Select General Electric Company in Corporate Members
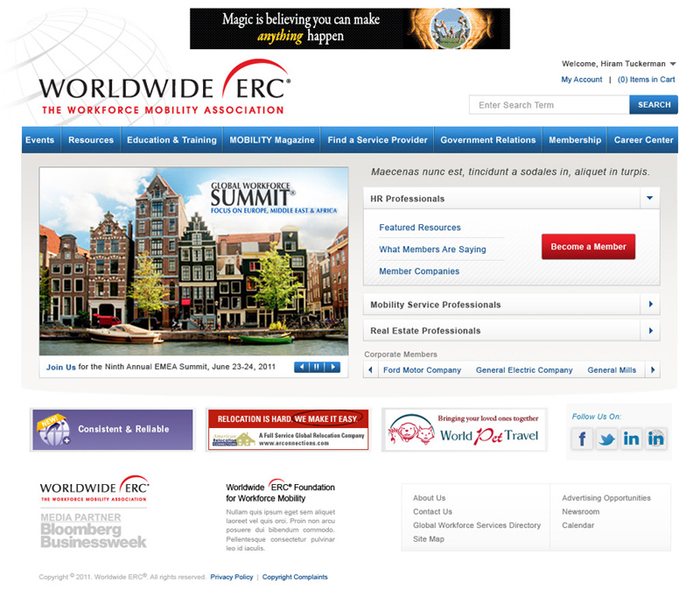The height and width of the screenshot is (597, 700). 524,369
